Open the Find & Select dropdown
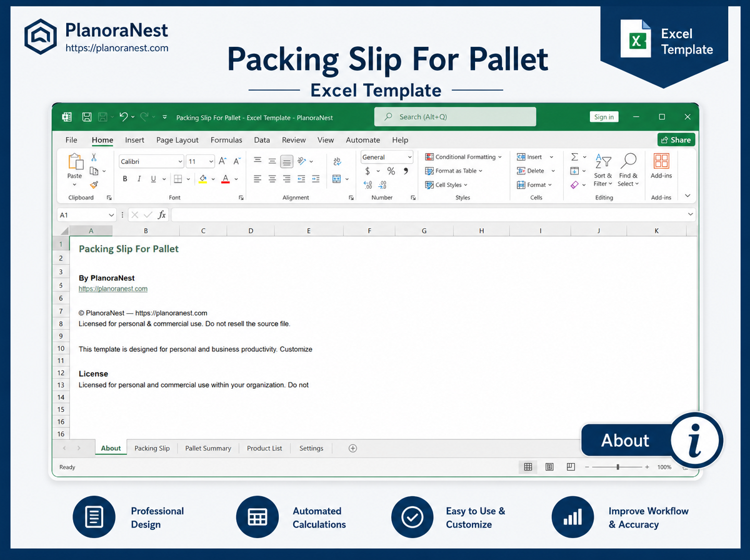Screen dimensions: 750x560 [x=628, y=170]
